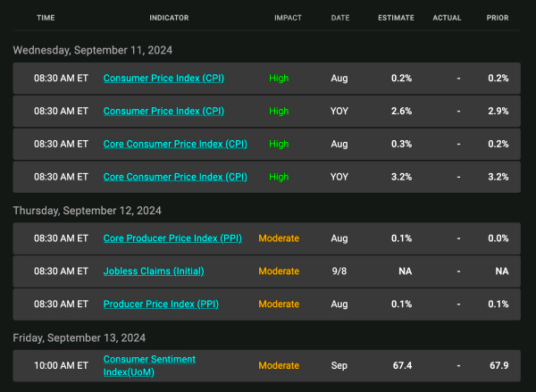536x392 pixels.
Task: Click the DATE column header
Action: tap(340, 18)
